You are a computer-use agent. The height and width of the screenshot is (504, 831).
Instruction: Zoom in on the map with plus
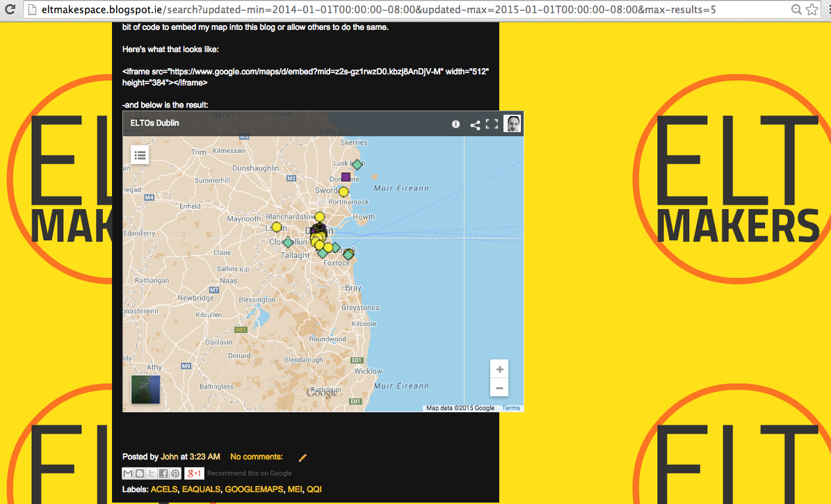499,369
